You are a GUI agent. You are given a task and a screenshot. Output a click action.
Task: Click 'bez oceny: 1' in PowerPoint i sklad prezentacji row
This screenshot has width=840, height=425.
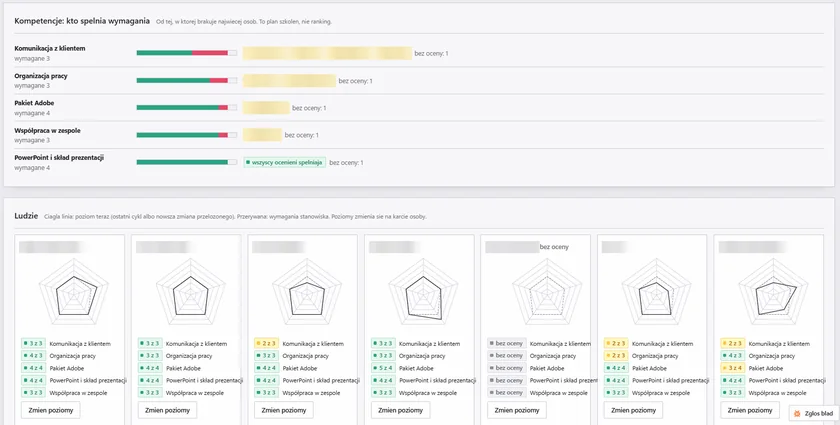(x=346, y=162)
